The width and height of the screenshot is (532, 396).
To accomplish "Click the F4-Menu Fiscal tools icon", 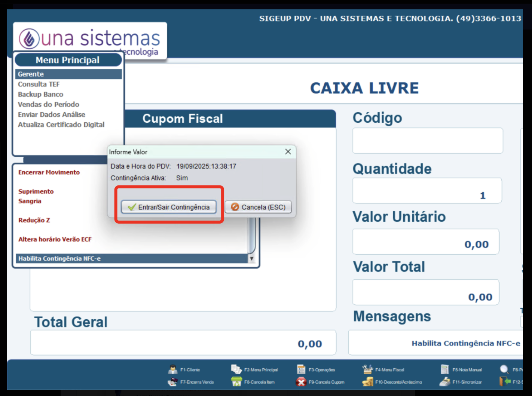I will coord(367,369).
